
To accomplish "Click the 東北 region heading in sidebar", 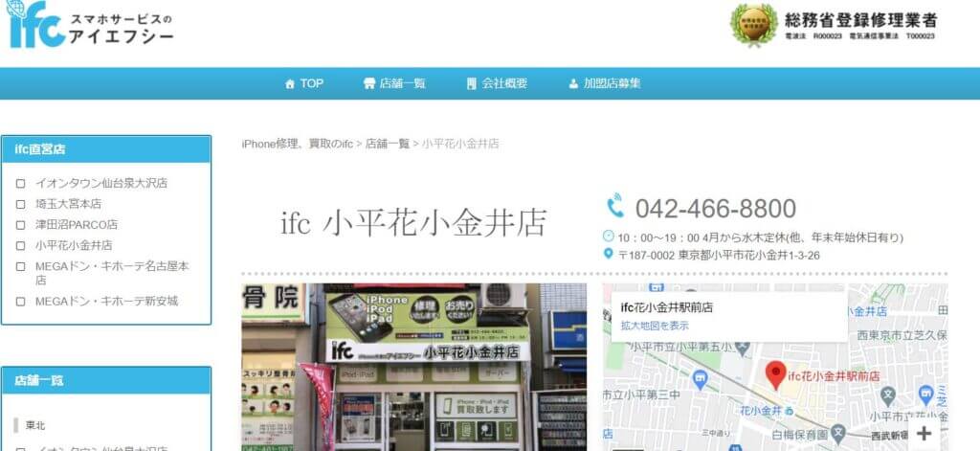I will pos(35,425).
